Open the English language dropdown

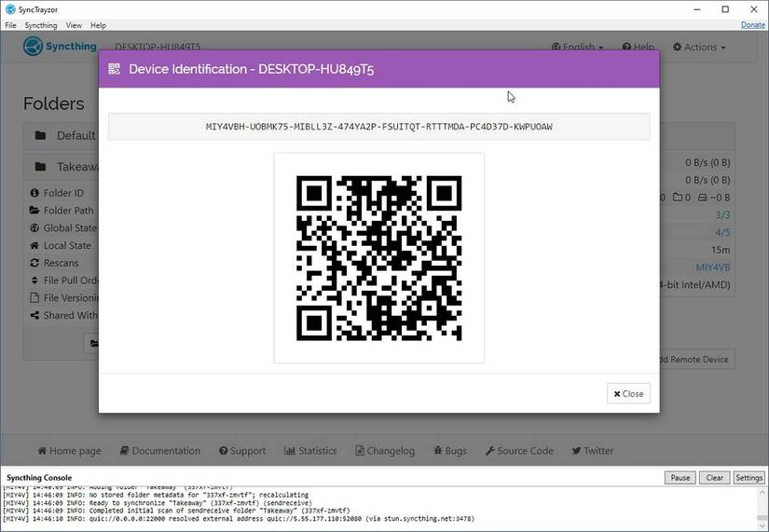[577, 48]
